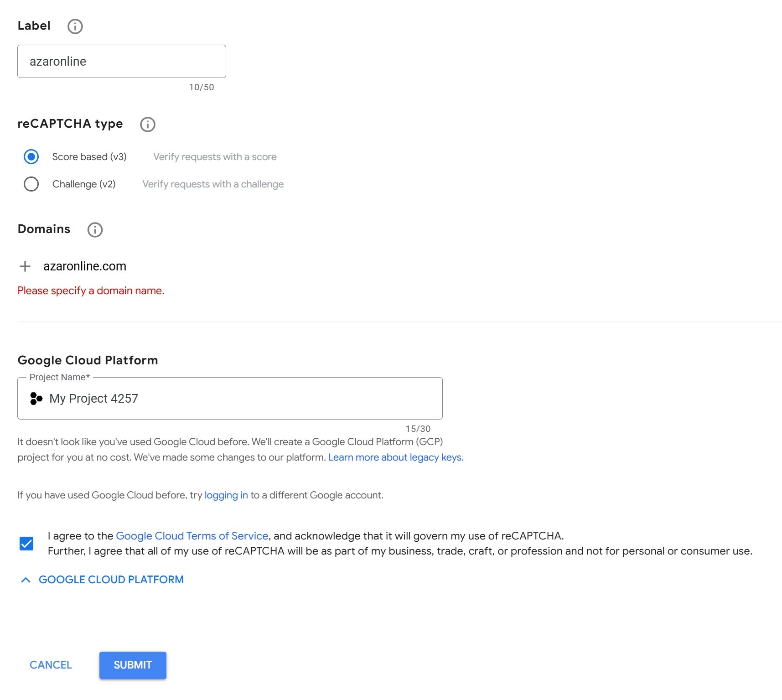
Task: Click the info icon next to Label
Action: tap(75, 26)
